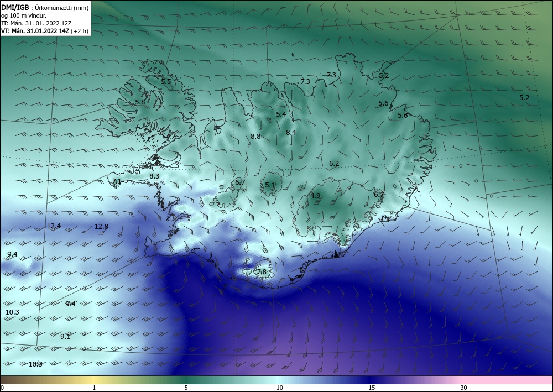Click the 12.8 value over the ocean
The image size is (553, 392).
(101, 226)
